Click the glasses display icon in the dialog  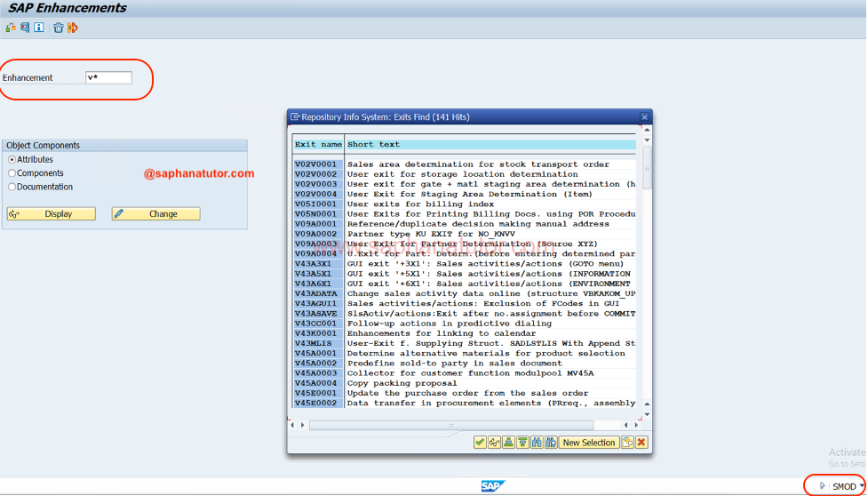coord(494,443)
